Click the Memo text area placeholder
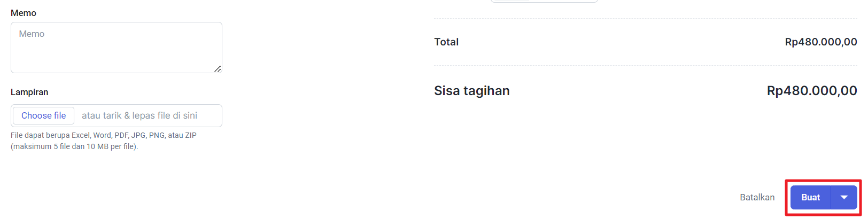868x218 pixels. point(32,34)
